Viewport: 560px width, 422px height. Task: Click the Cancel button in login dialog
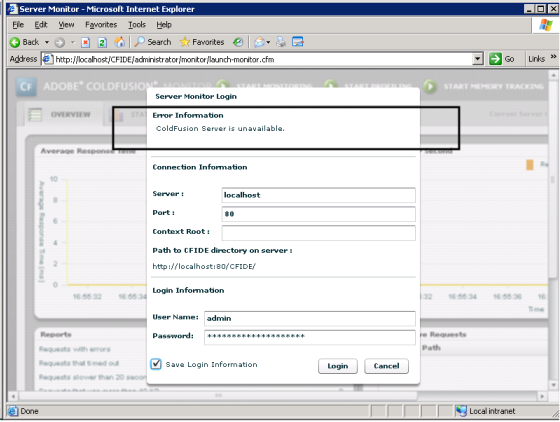386,366
